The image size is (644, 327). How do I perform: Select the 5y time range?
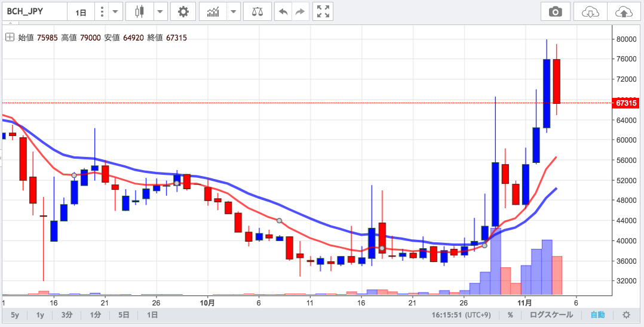(15, 315)
